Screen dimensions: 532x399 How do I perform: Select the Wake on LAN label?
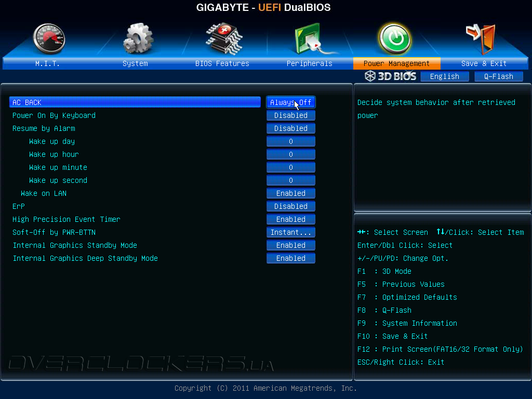[x=44, y=193]
